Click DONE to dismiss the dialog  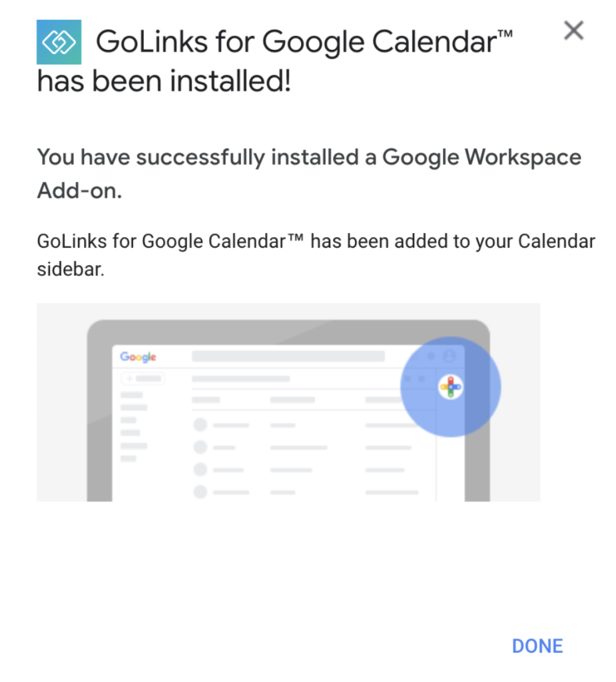click(x=537, y=645)
